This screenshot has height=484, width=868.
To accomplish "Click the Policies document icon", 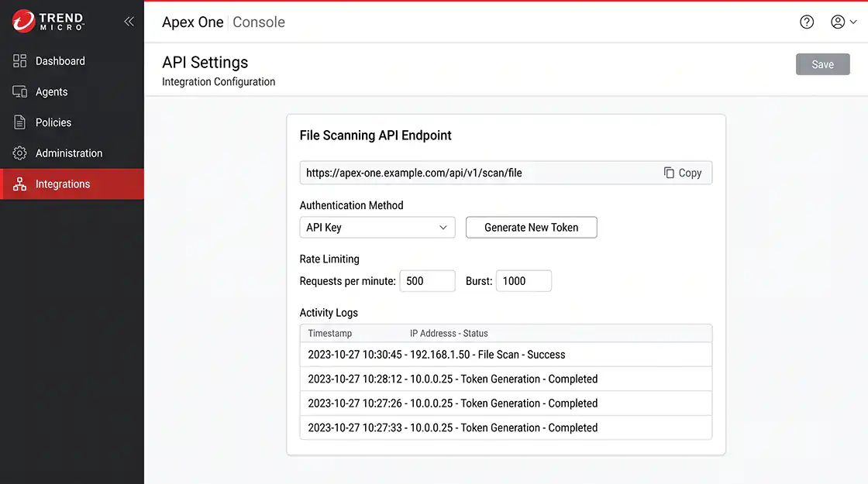I will [x=20, y=122].
